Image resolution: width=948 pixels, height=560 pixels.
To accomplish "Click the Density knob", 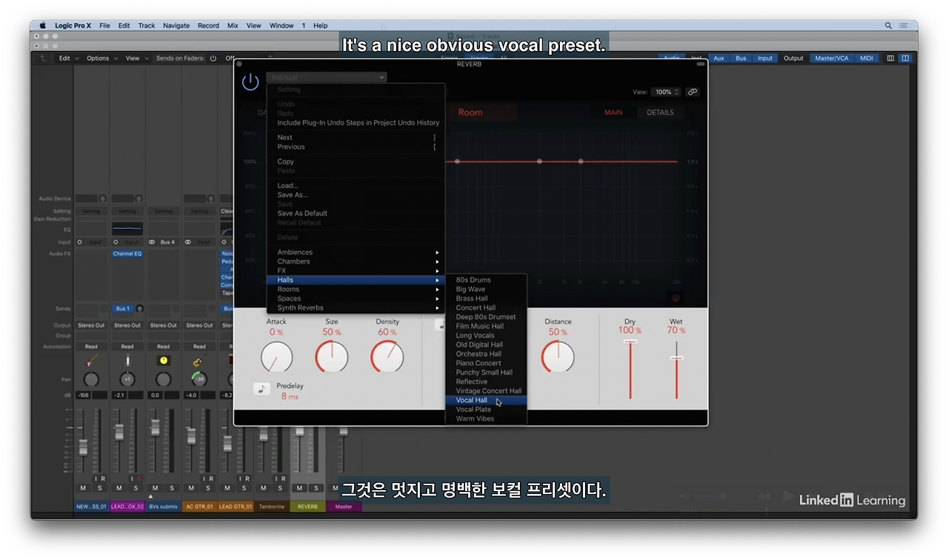I will pyautogui.click(x=387, y=358).
